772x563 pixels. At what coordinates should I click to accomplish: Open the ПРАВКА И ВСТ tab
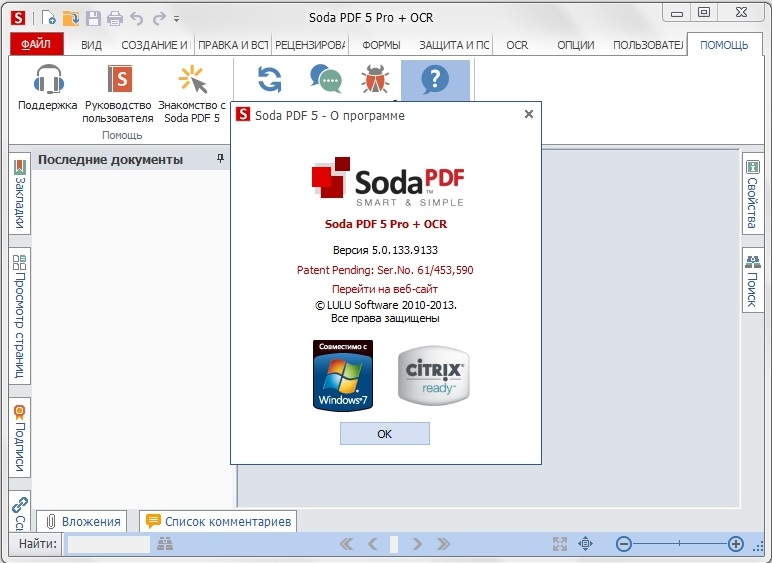[233, 45]
